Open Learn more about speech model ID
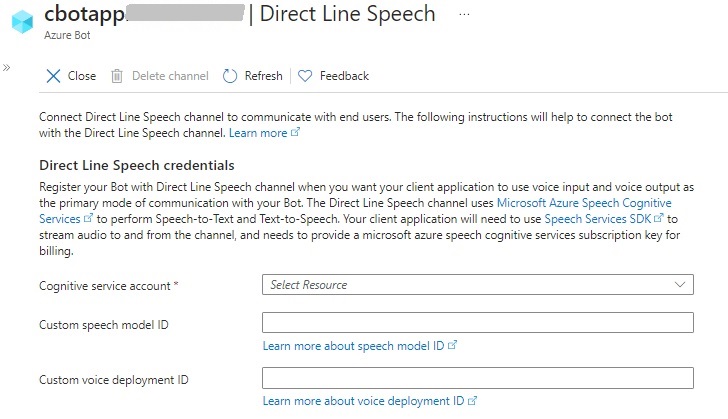 point(354,345)
